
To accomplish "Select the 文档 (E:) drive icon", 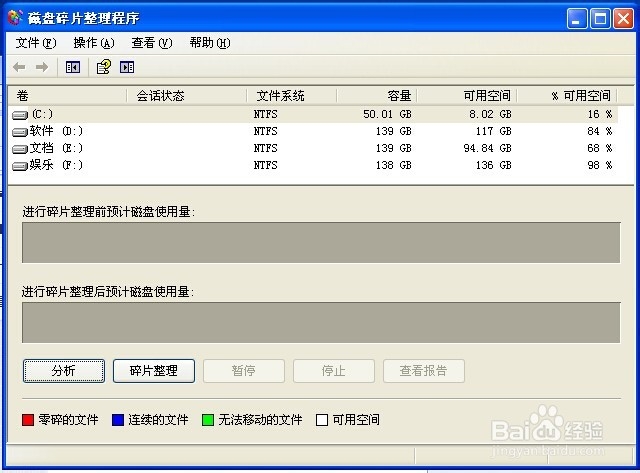I will click(20, 149).
